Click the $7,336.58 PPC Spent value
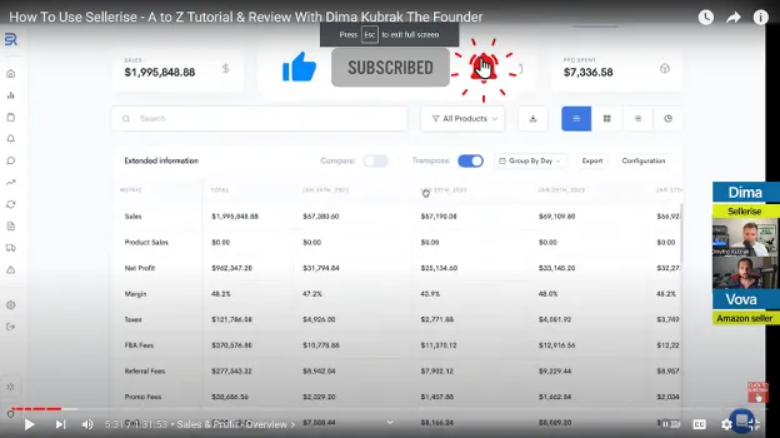This screenshot has height=438, width=780. coord(588,72)
